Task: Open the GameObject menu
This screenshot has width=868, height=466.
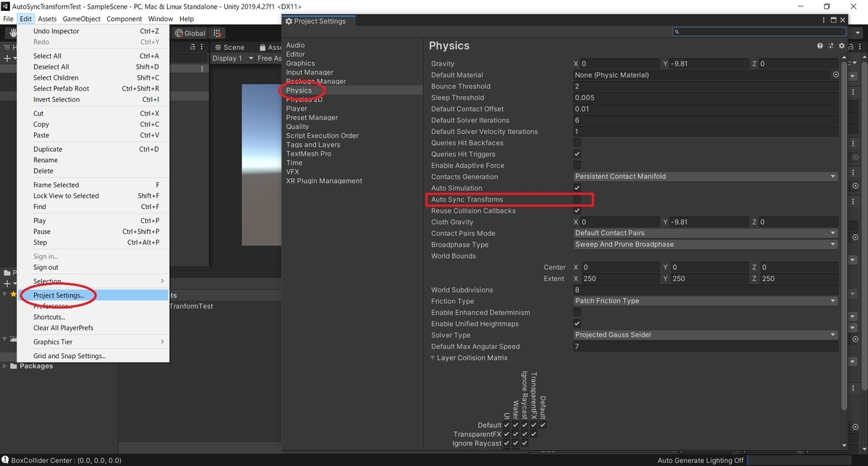Action: click(82, 19)
